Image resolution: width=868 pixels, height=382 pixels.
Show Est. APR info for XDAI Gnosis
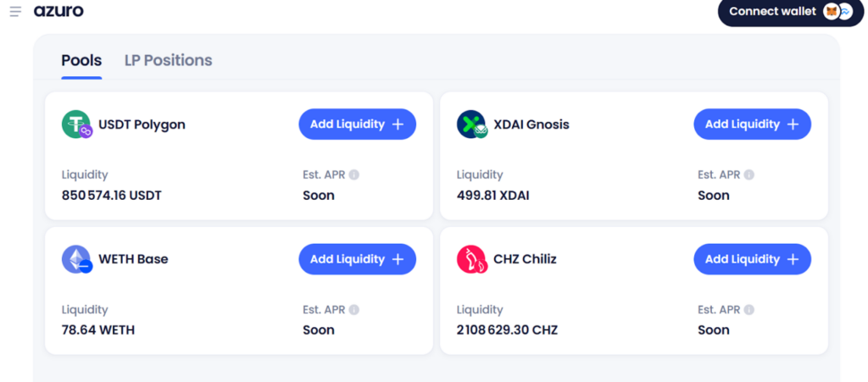[749, 174]
